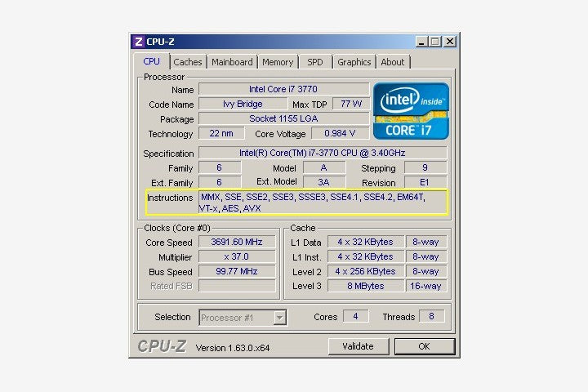Image resolution: width=588 pixels, height=392 pixels.
Task: Open the Graphics tab
Action: [x=354, y=62]
